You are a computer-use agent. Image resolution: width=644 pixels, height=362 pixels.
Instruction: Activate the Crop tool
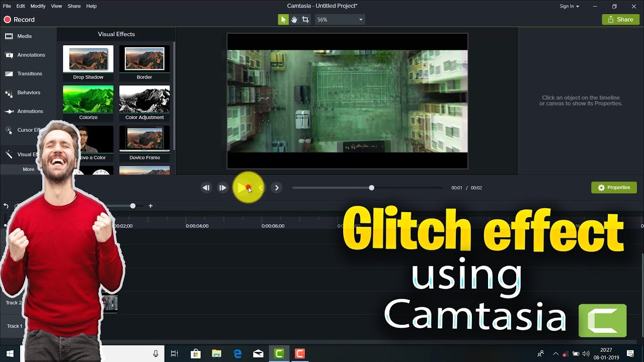(x=305, y=20)
